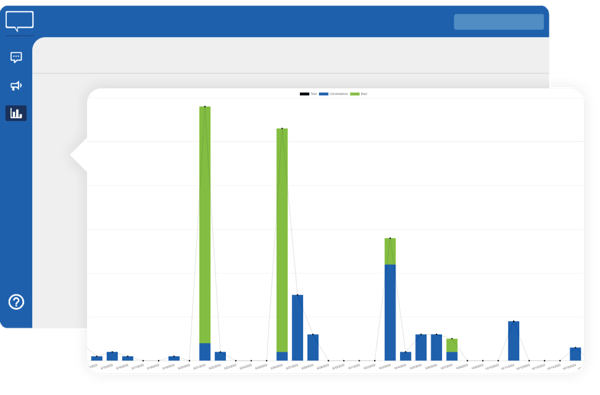This screenshot has height=395, width=600.
Task: Toggle the green Blast series in legend
Action: tap(359, 94)
